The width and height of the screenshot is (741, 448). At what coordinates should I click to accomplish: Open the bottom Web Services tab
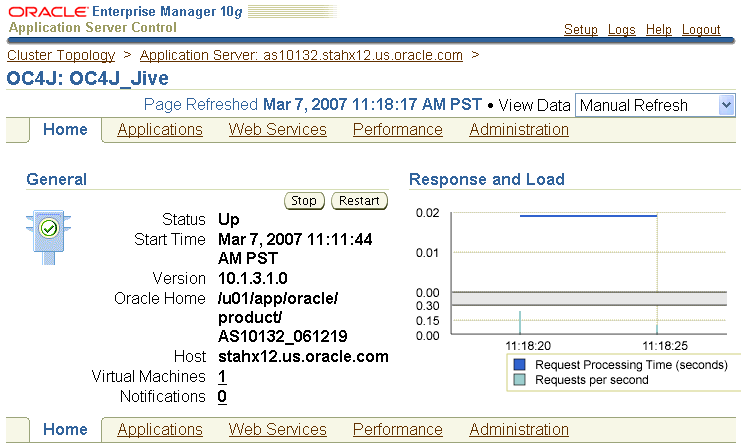click(277, 429)
